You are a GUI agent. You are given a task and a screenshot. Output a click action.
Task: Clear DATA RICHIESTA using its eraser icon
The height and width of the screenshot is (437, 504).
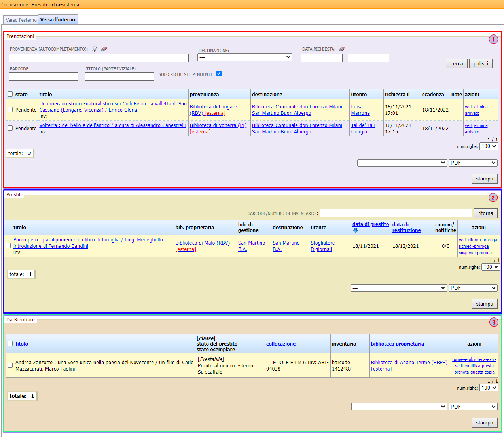click(x=342, y=49)
